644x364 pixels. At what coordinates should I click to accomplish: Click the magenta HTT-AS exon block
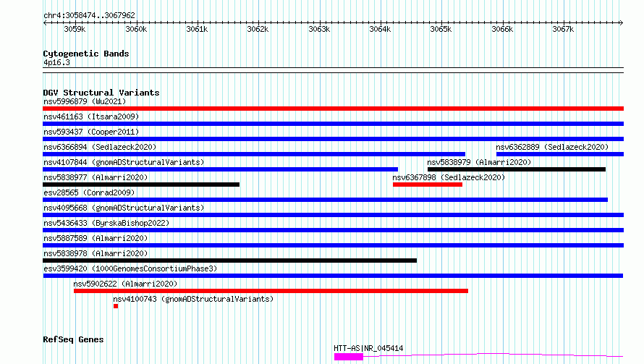coord(349,357)
